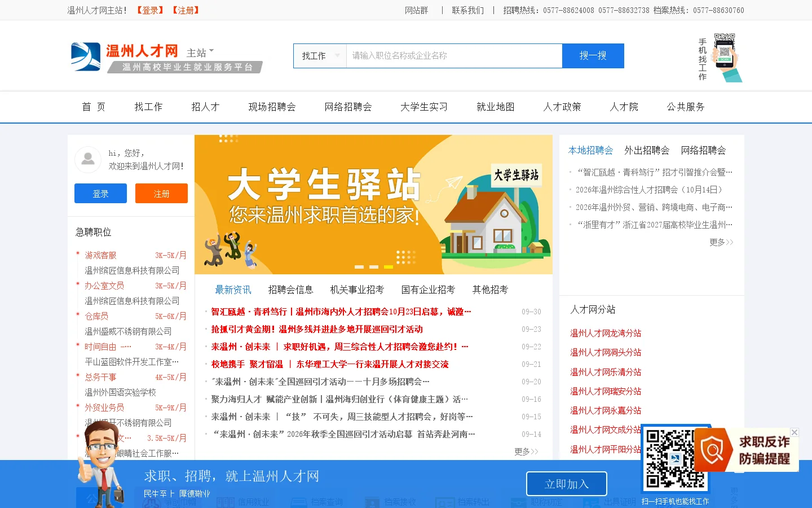Click the user avatar icon beside the greeting
This screenshot has height=508, width=812.
pos(88,160)
